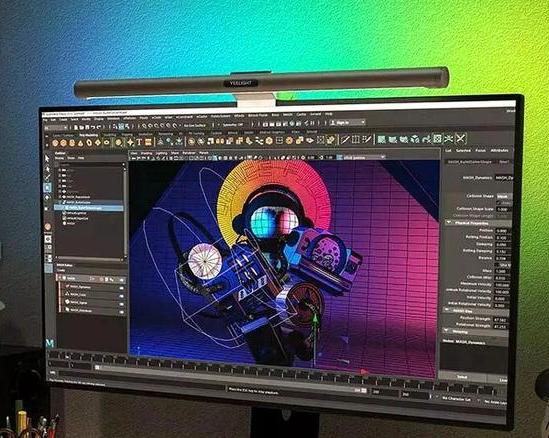Create a polygon plane from the shelf
Image resolution: width=549 pixels, height=438 pixels.
tap(98, 143)
